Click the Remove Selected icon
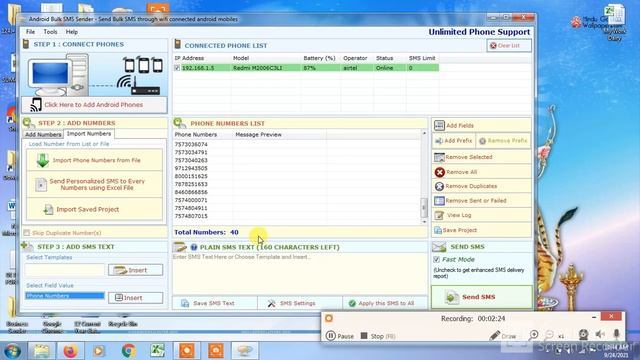Screen dimensions: 640x360 [x=439, y=157]
